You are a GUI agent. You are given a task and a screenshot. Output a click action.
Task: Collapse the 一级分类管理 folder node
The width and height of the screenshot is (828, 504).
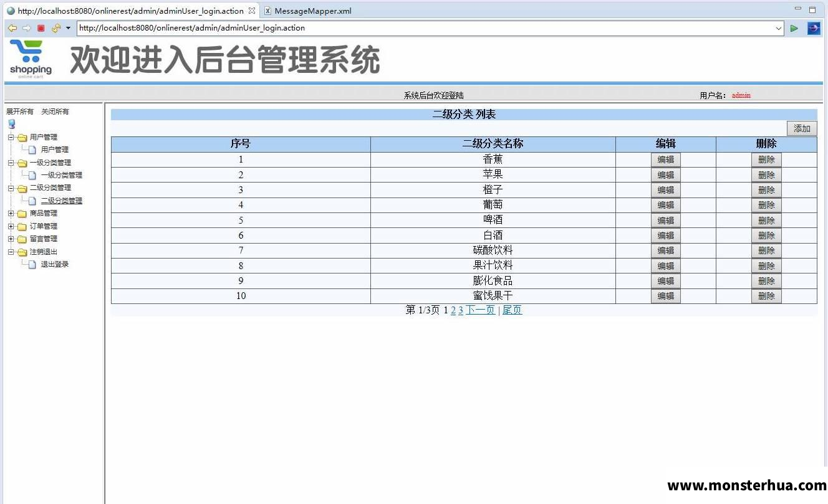tap(11, 163)
